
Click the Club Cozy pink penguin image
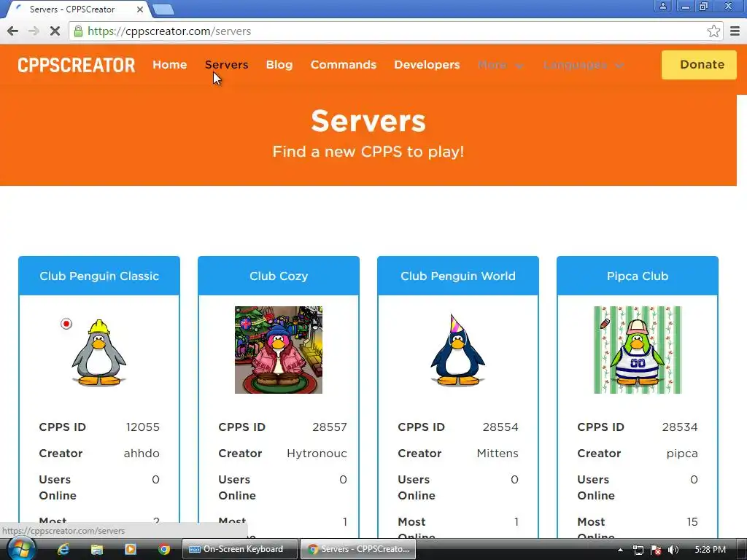point(279,350)
